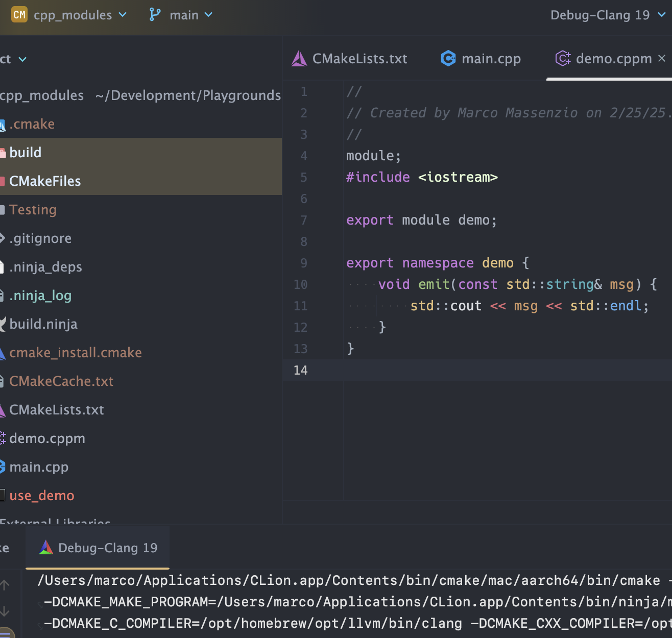Open the use_demo file in tree

point(42,496)
